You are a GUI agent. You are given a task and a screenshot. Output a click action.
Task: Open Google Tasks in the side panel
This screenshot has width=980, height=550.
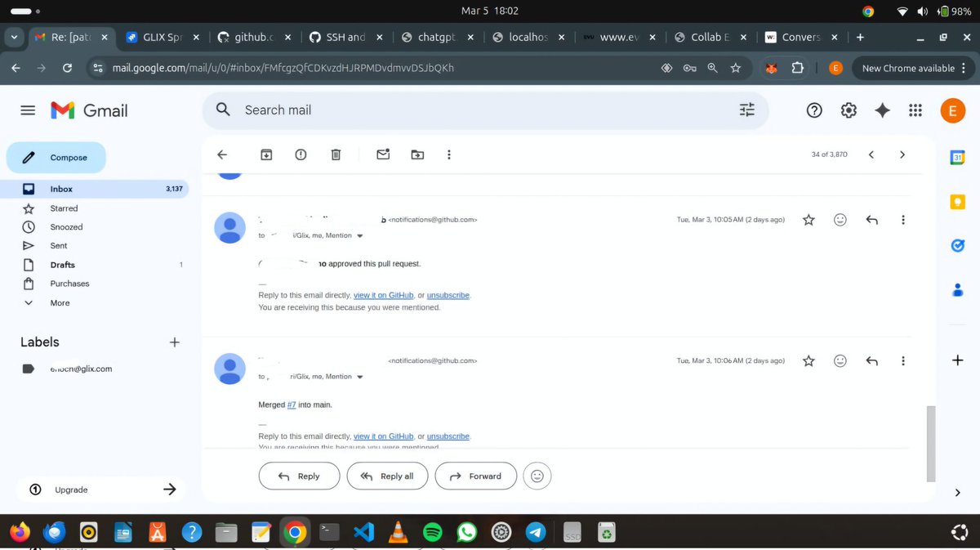(x=958, y=245)
